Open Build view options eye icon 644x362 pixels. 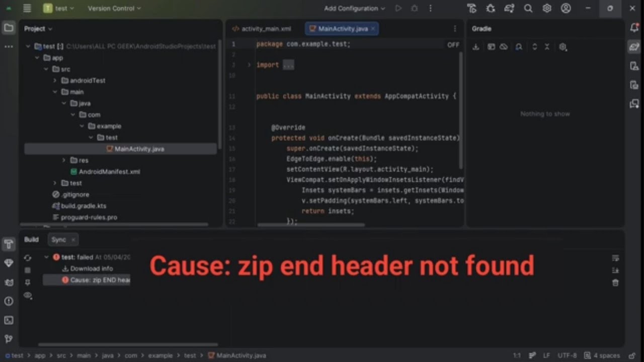pos(28,296)
